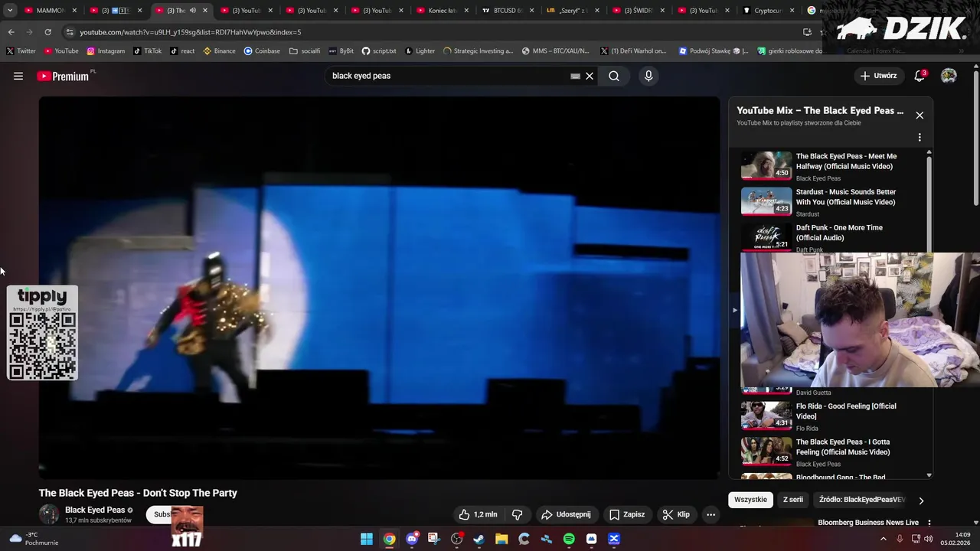Mute the playing tab's speaker icon
Screen dimensions: 980x551
pos(193,11)
